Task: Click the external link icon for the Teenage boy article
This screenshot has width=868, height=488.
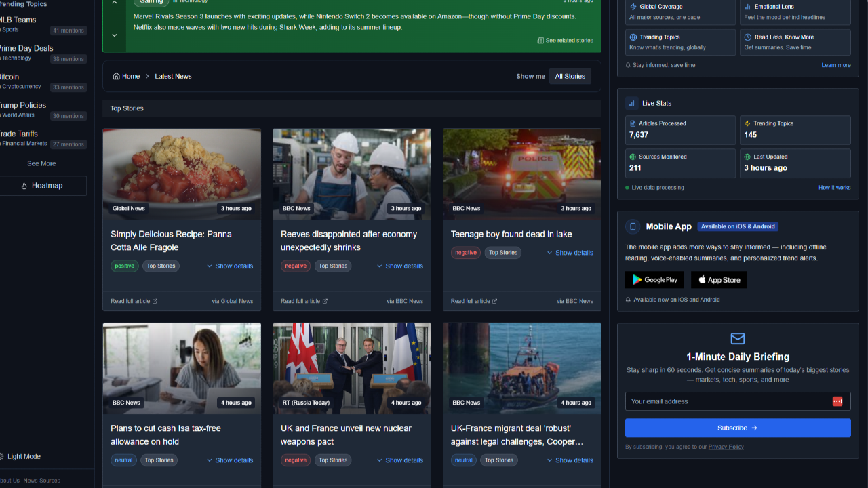Action: [494, 301]
